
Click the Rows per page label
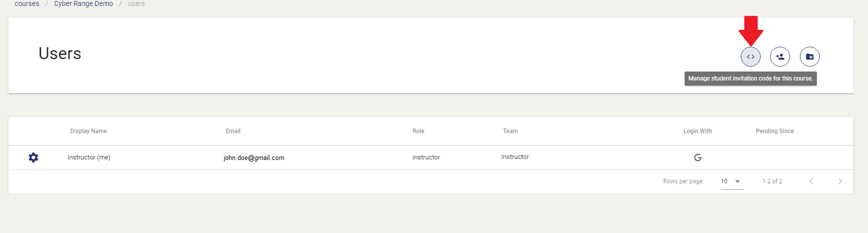pyautogui.click(x=683, y=181)
